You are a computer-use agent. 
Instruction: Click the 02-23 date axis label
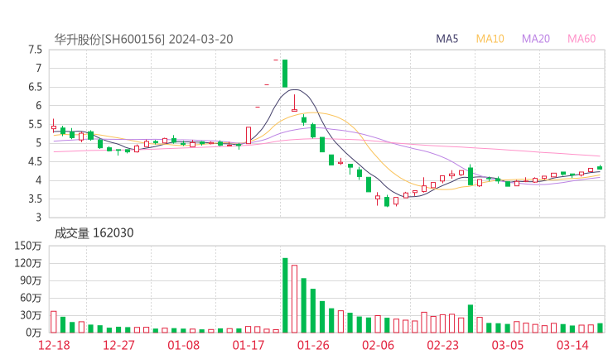443,345
